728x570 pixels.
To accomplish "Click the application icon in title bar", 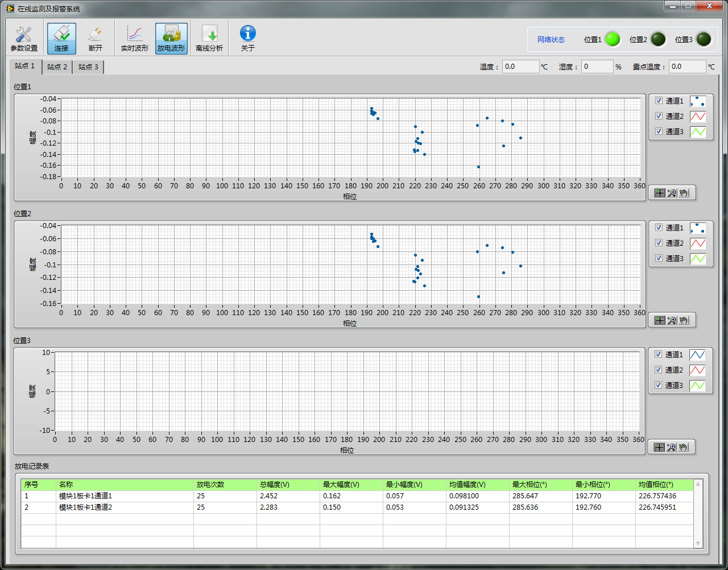I will tap(10, 9).
